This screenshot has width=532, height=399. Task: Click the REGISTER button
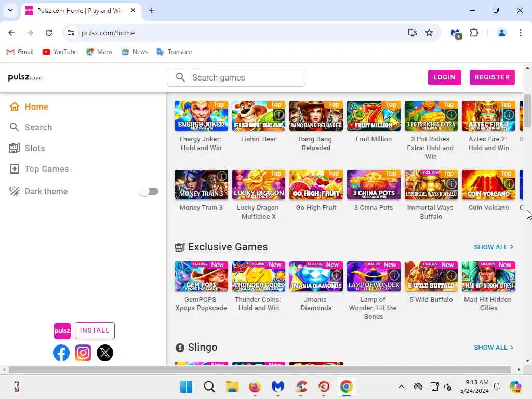(x=492, y=77)
